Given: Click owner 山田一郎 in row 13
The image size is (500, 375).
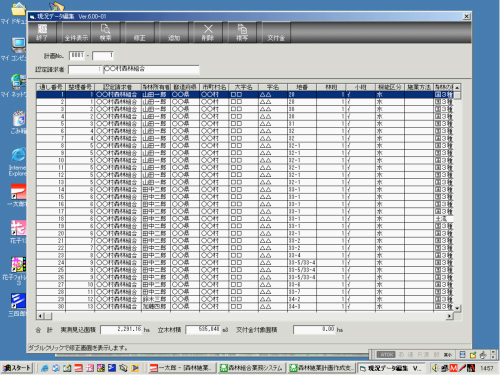Looking at the screenshot, I should click(156, 182).
